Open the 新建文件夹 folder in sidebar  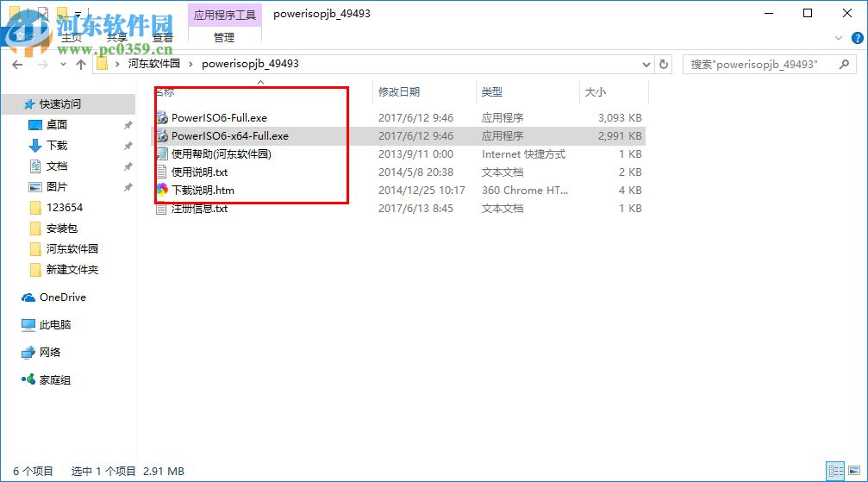[x=72, y=269]
